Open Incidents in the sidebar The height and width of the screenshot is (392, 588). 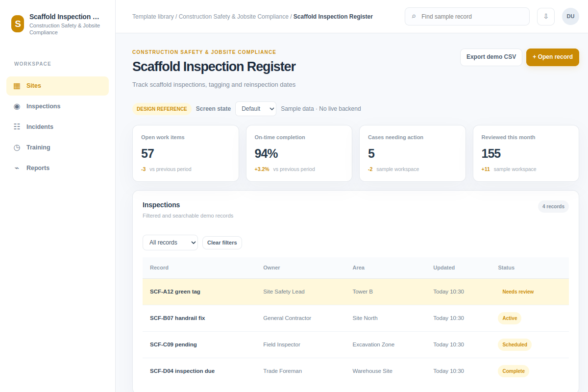[57, 127]
